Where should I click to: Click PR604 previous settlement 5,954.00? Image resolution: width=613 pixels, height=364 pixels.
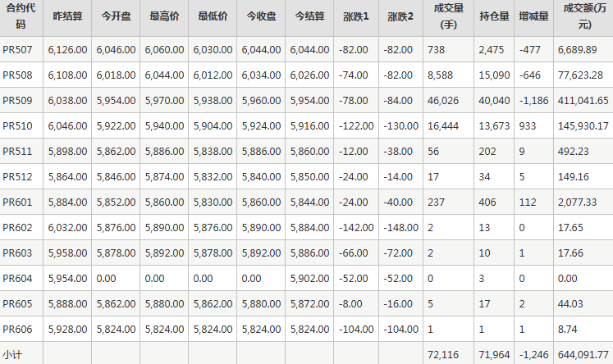[x=67, y=279]
